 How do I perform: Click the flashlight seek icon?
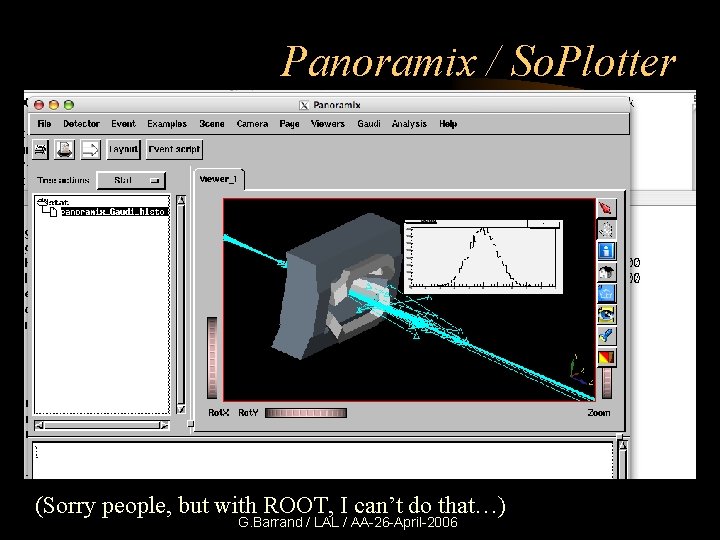pos(606,336)
